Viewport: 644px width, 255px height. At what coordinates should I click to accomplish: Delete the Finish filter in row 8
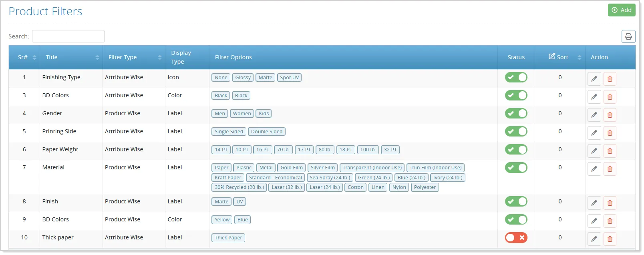pyautogui.click(x=610, y=203)
